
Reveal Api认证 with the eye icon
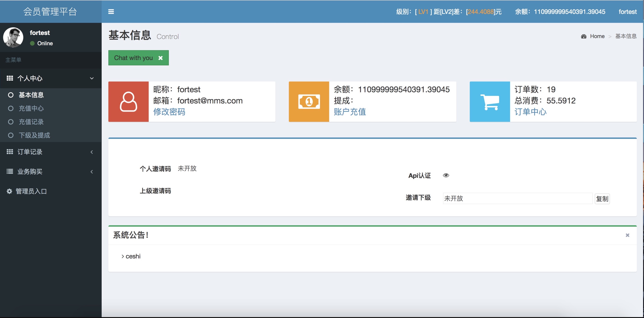pyautogui.click(x=446, y=175)
